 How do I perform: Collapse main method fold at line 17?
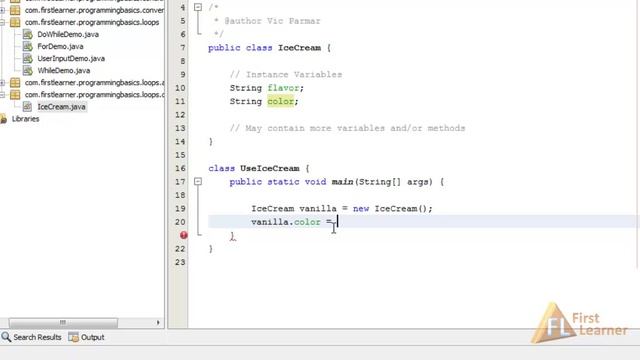[198, 181]
